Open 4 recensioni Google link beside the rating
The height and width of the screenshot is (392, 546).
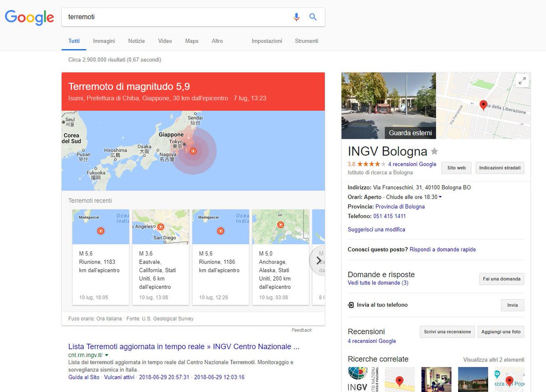[412, 164]
